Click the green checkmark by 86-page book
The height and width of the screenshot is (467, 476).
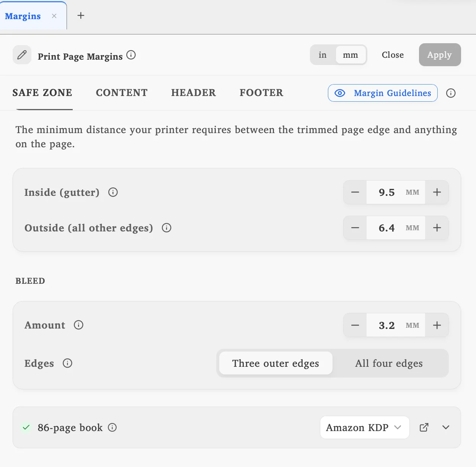(x=26, y=427)
